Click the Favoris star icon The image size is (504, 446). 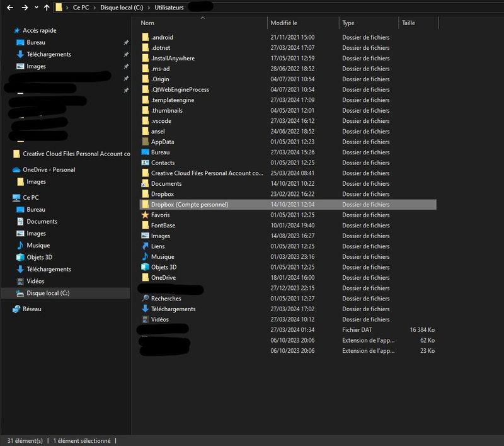pos(146,215)
